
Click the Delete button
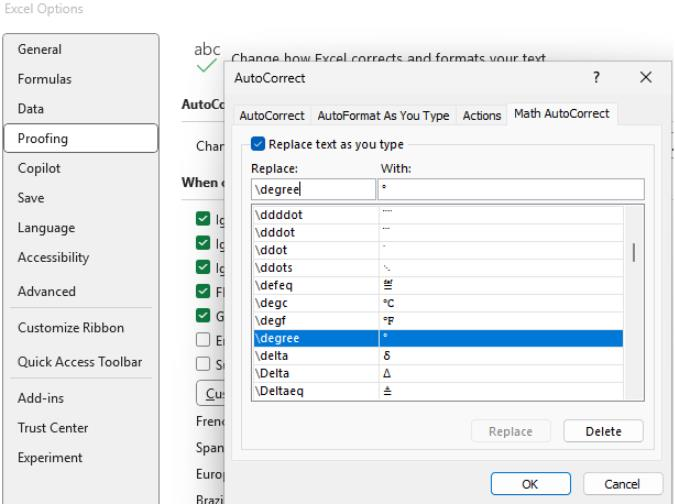[603, 431]
